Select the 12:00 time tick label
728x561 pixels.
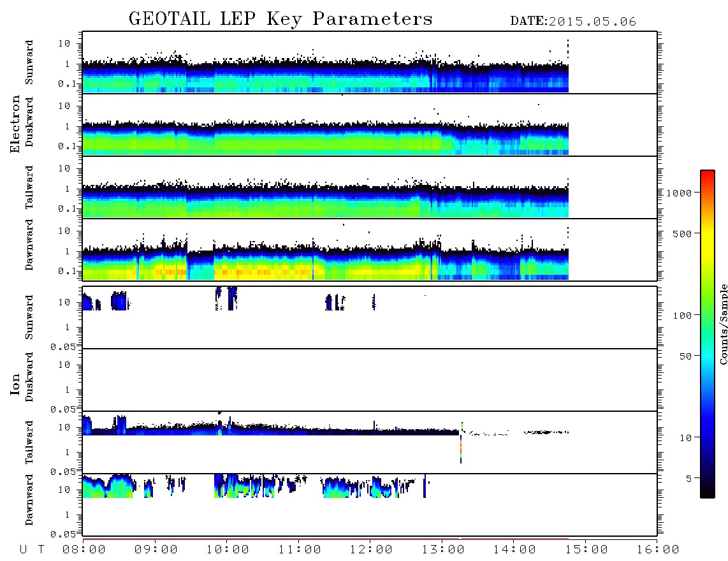(x=372, y=550)
